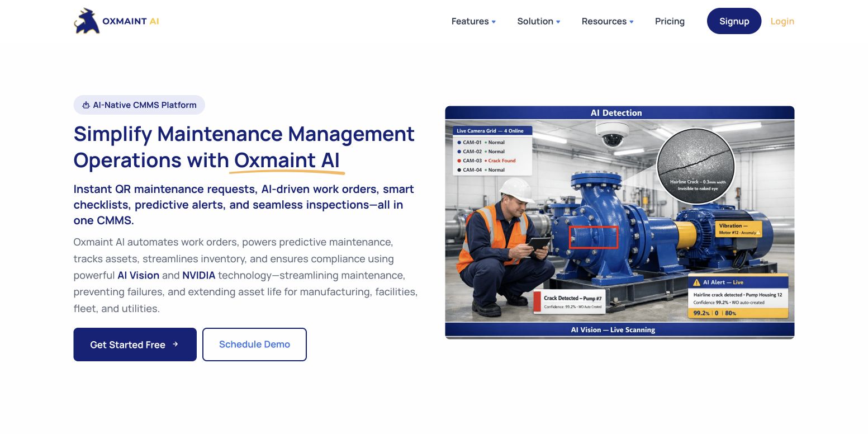Image resolution: width=868 pixels, height=434 pixels.
Task: Open the Features dropdown menu
Action: [x=473, y=21]
